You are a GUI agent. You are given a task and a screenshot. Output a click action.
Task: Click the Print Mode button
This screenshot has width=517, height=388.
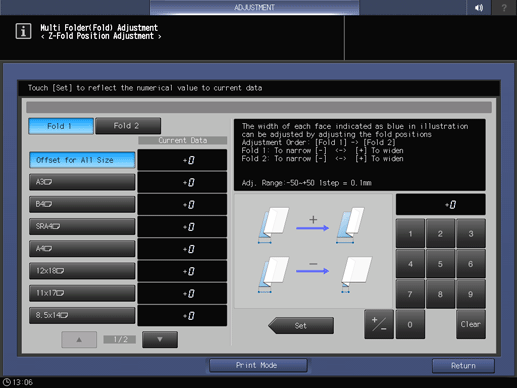258,365
